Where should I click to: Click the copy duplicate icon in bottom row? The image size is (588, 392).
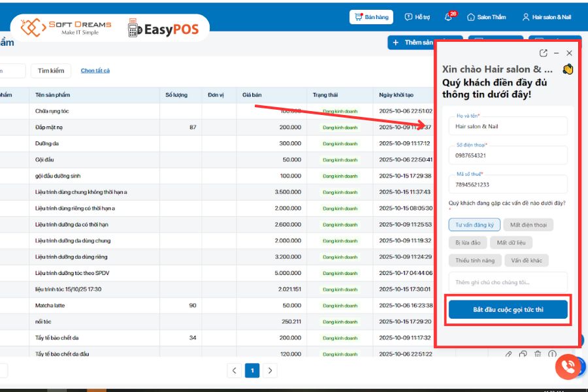[523, 354]
